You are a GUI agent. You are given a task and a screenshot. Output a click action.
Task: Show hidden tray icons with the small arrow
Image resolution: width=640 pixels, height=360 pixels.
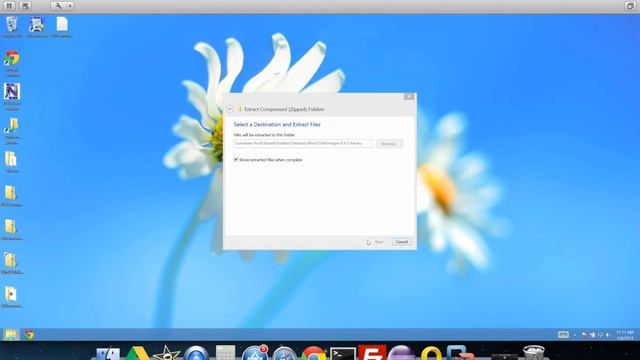(x=575, y=335)
